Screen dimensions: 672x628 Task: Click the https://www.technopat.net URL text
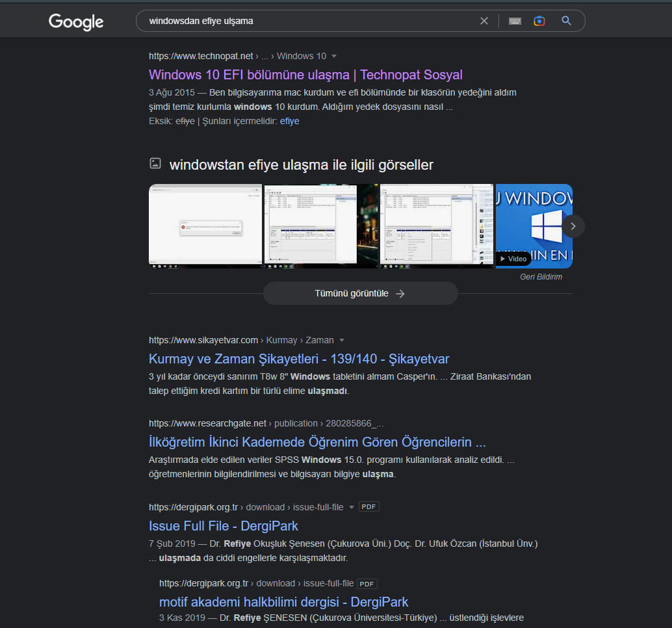201,56
